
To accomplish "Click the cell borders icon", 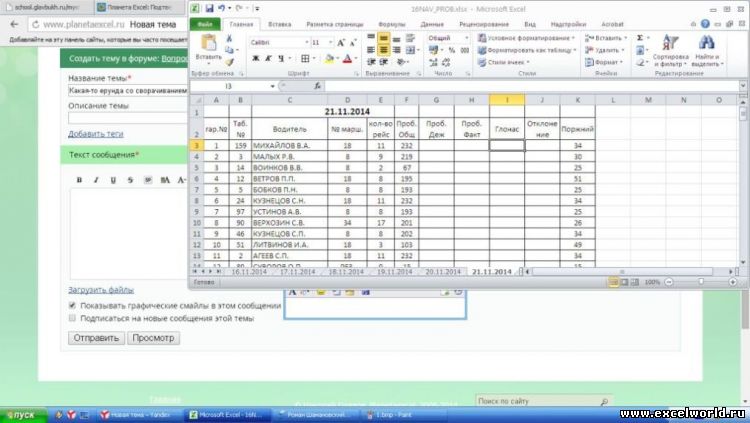I will click(305, 58).
